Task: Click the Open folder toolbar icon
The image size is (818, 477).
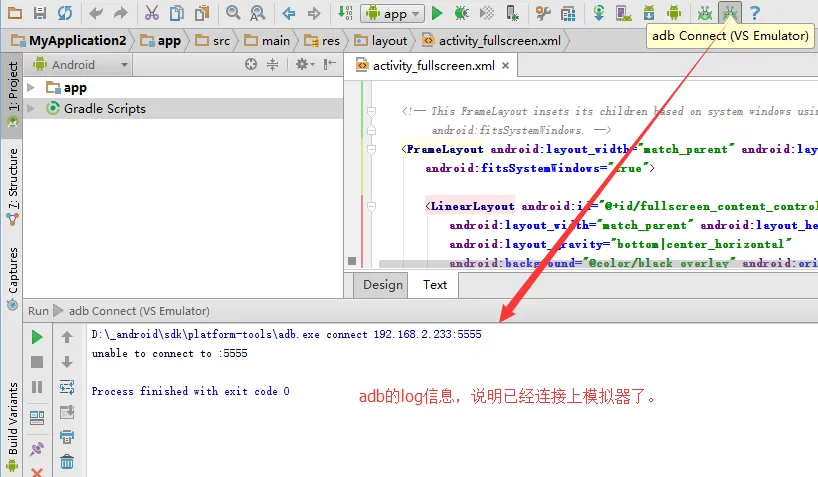Action: coord(15,13)
